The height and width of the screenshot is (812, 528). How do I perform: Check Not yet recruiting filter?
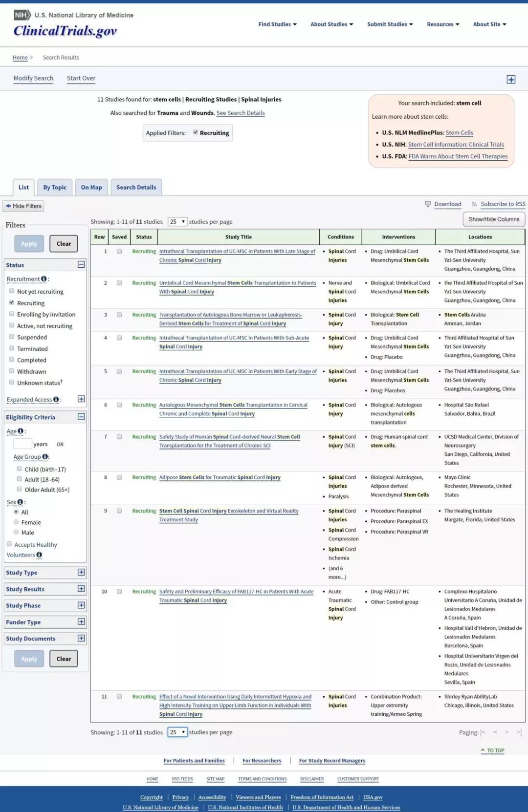click(12, 291)
